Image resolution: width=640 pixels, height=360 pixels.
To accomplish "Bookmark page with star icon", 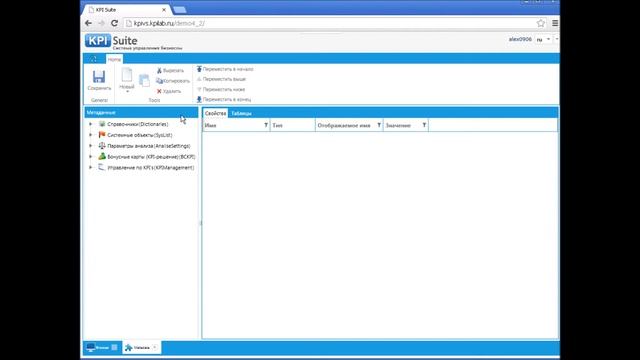I will [x=541, y=23].
